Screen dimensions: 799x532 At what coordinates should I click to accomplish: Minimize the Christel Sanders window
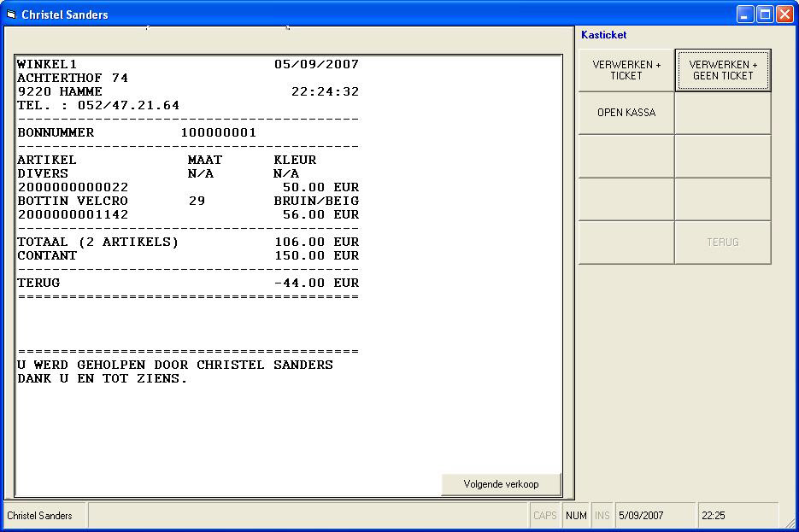coord(746,15)
